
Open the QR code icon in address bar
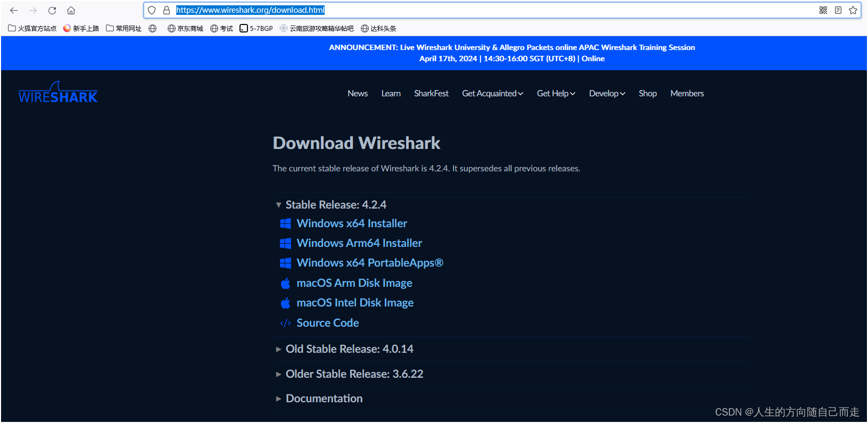[823, 10]
